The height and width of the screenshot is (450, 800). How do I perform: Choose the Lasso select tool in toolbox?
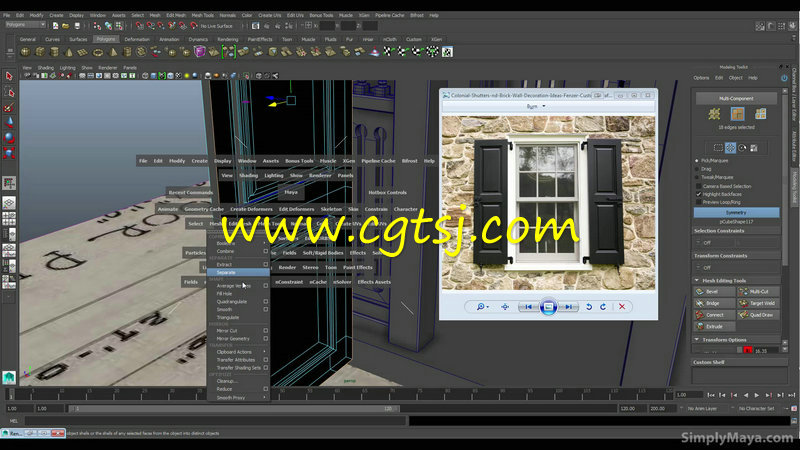click(x=9, y=92)
